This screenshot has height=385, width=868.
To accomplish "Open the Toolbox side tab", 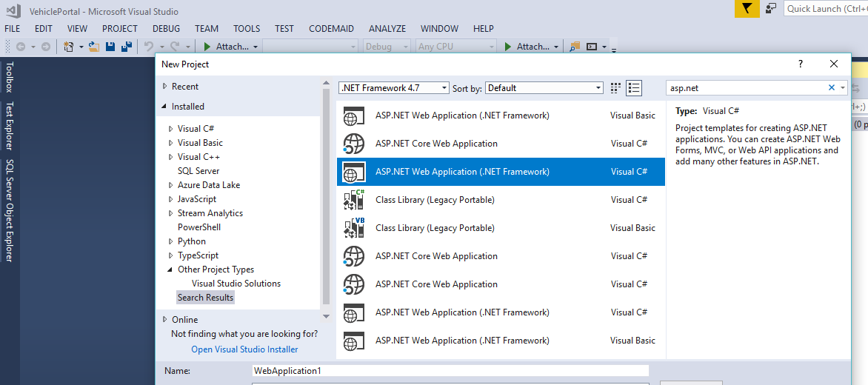I will pos(10,77).
